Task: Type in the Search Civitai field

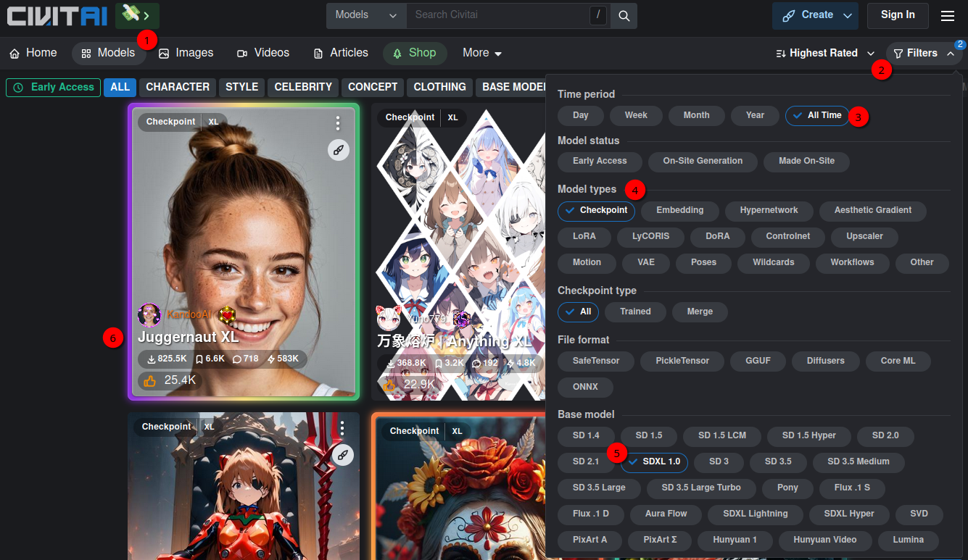Action: 497,15
